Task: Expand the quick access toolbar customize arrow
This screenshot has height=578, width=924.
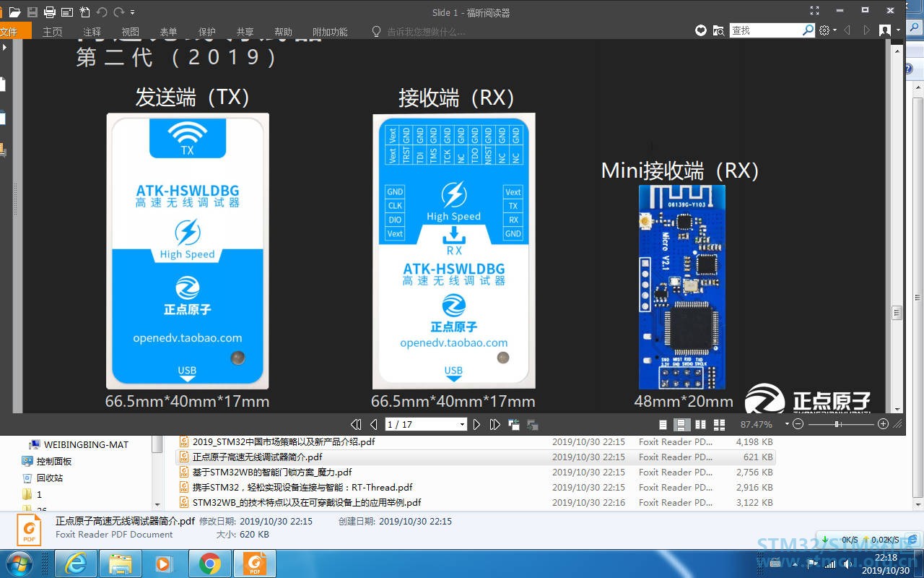Action: pos(133,12)
